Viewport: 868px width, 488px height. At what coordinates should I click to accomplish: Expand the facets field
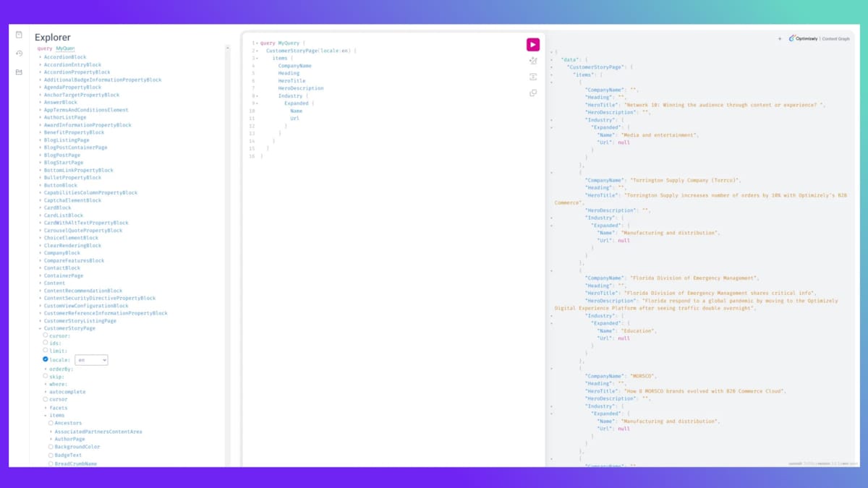(46, 408)
